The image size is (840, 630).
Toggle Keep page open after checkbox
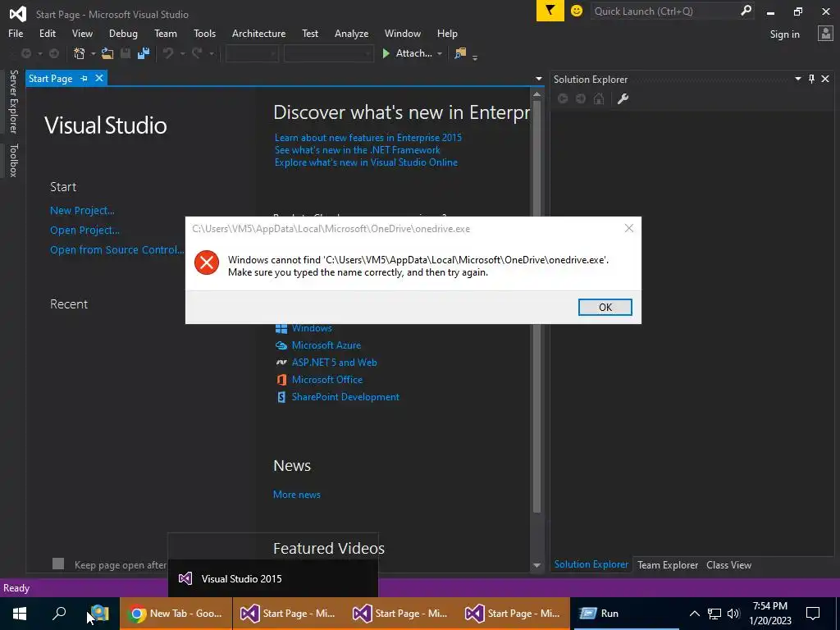[x=58, y=564]
